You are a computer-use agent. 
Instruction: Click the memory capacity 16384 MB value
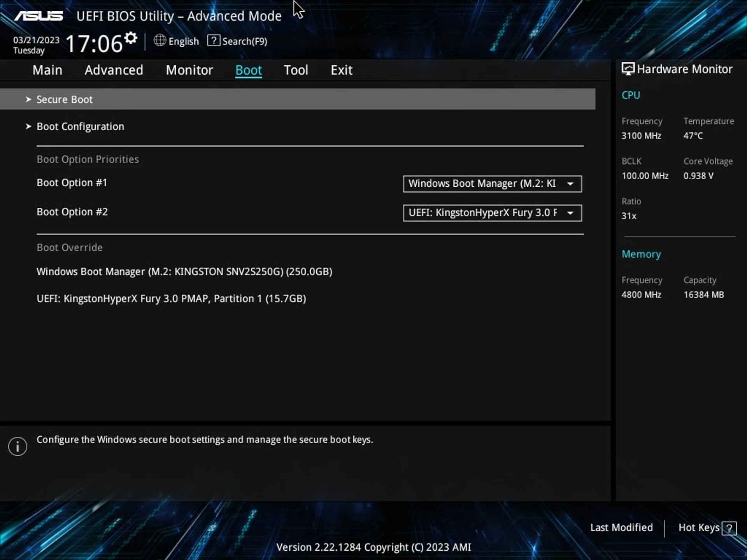click(704, 295)
